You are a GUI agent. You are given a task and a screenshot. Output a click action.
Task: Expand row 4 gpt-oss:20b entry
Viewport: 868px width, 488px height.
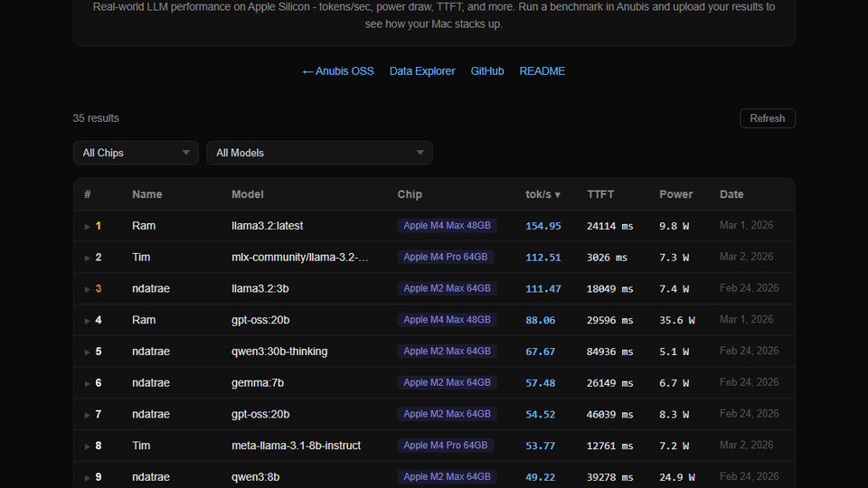(x=88, y=321)
